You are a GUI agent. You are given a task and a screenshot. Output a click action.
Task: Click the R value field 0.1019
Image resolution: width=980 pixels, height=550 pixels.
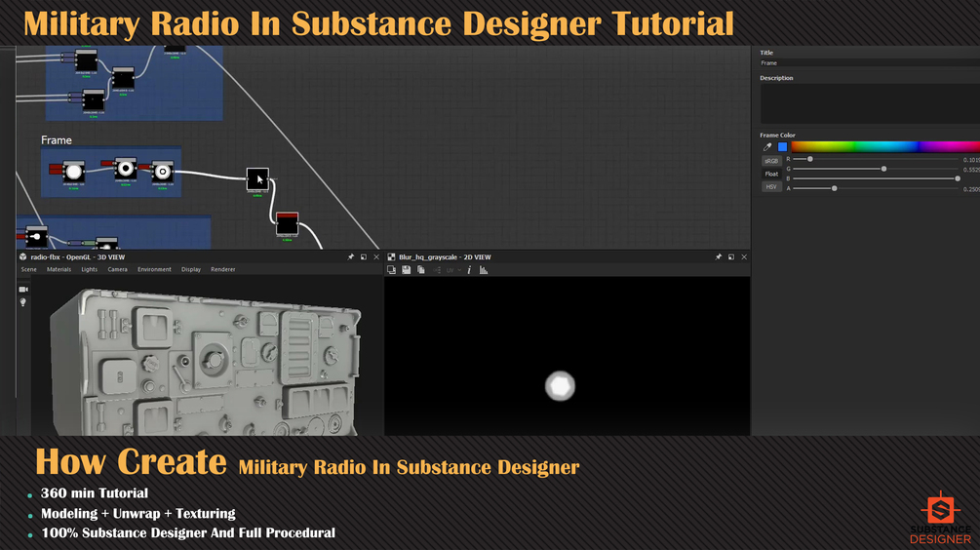coord(971,160)
